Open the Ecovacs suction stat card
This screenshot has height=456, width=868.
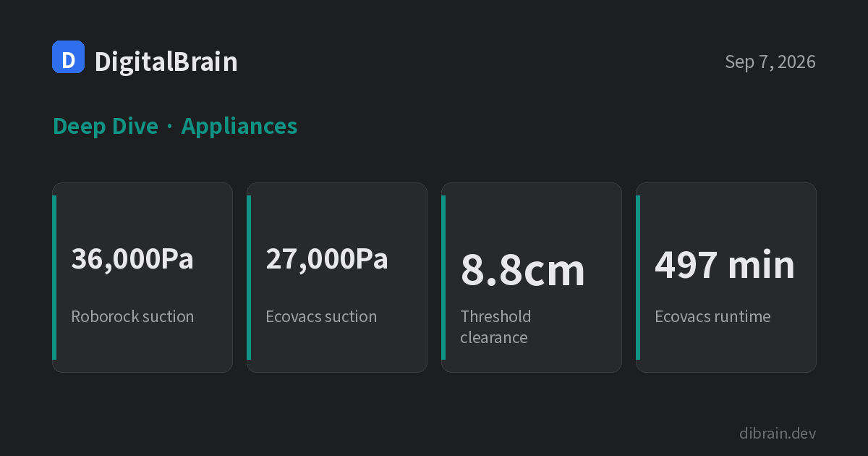tap(337, 278)
